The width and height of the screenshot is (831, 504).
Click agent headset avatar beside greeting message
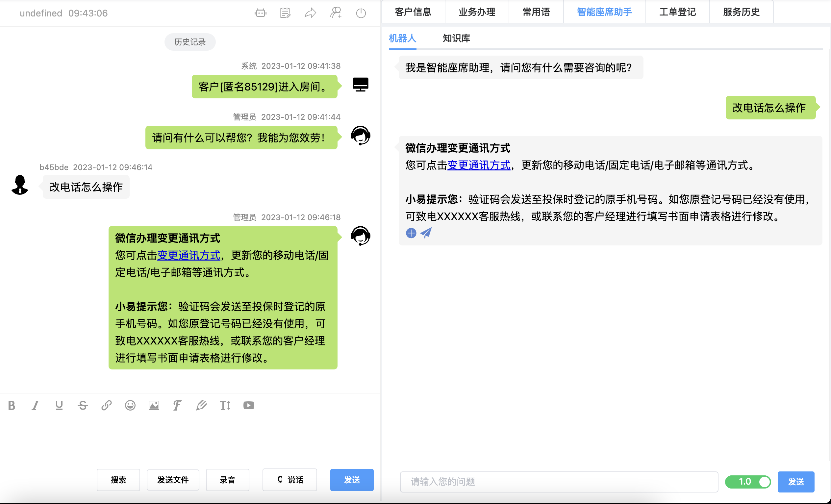pos(361,136)
